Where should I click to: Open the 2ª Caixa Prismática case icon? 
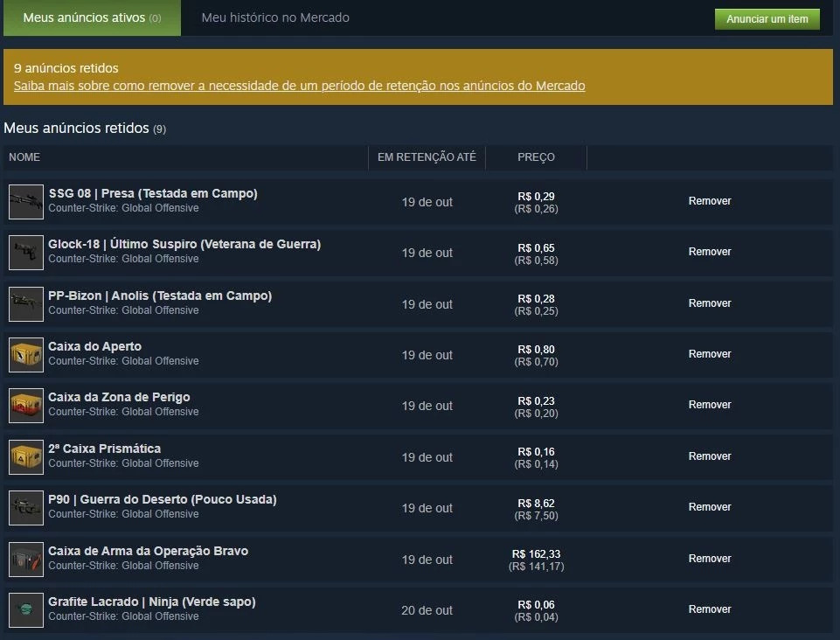25,457
